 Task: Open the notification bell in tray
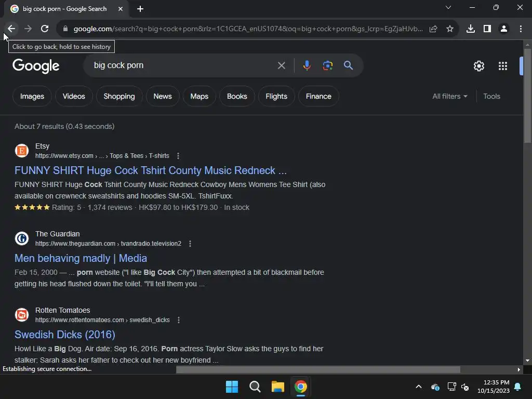(x=518, y=387)
